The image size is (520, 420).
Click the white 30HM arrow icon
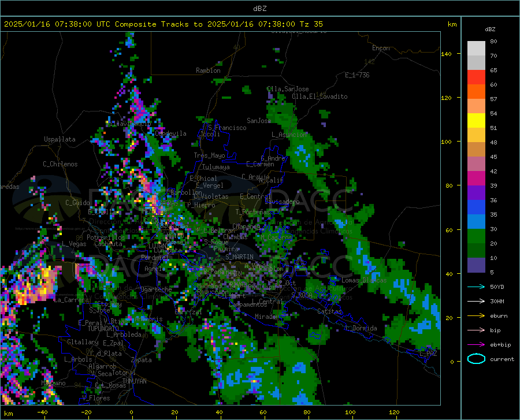(476, 302)
